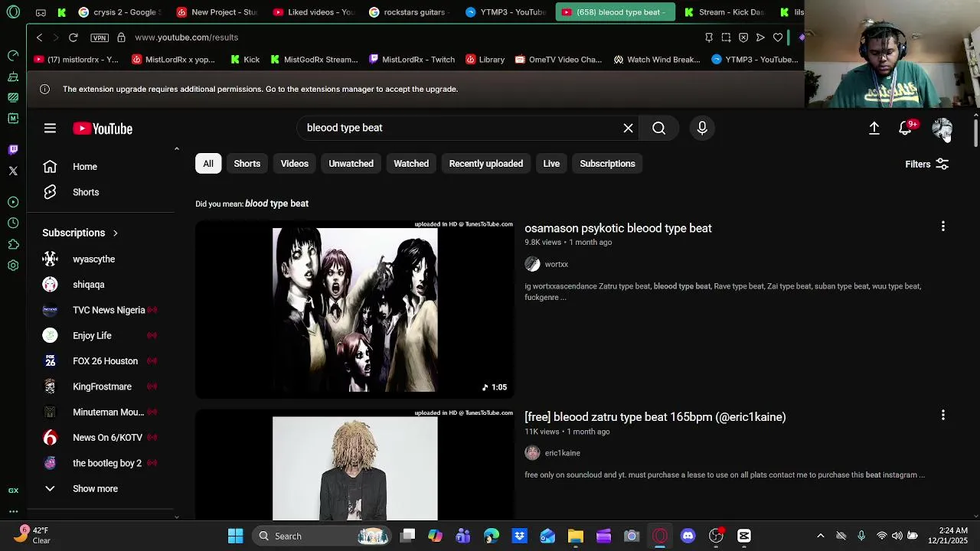Open bleood zatru beat video thumbnail
980x551 pixels.
coord(354,465)
